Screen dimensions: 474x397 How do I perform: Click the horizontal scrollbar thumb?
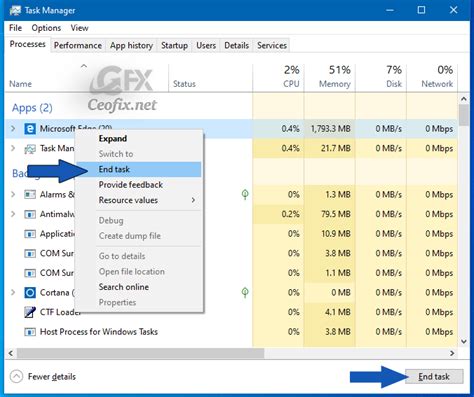click(140, 353)
